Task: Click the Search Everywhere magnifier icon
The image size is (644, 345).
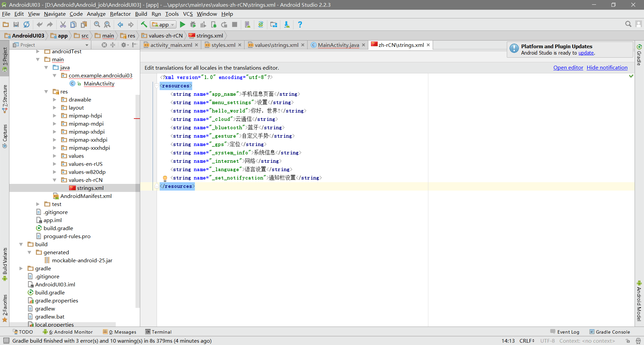Action: [x=628, y=24]
